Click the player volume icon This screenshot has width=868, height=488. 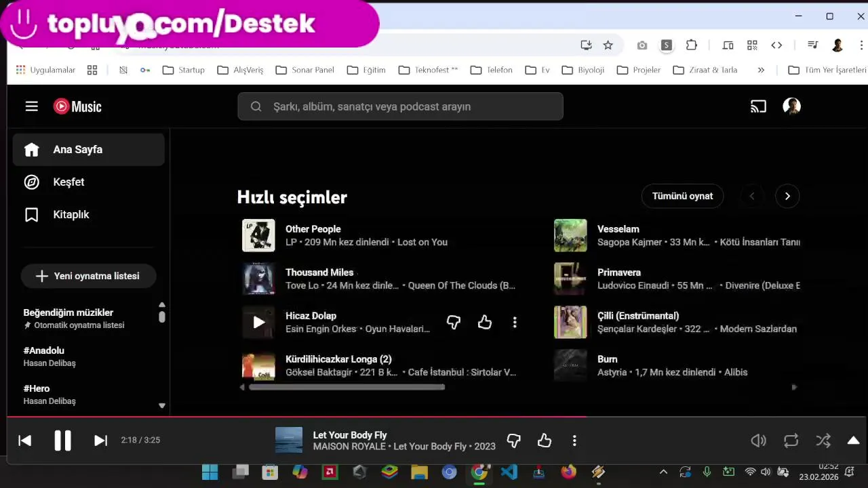[758, 441]
